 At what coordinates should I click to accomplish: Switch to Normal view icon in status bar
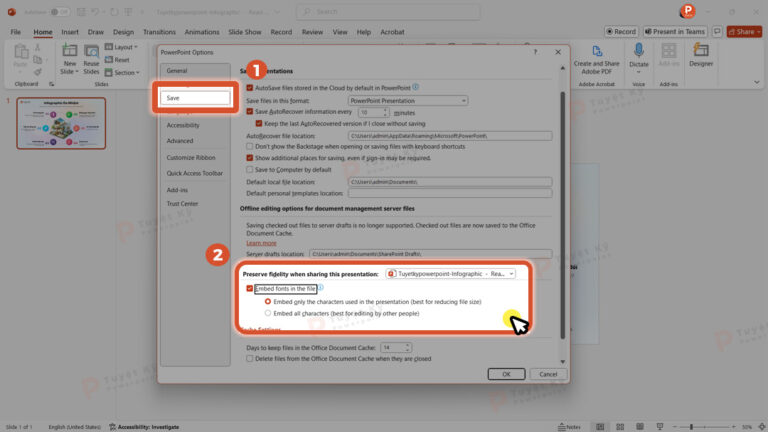tap(600, 427)
